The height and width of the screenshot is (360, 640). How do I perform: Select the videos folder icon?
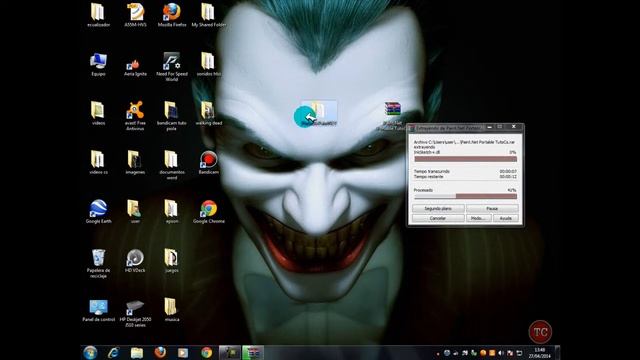coord(98,113)
